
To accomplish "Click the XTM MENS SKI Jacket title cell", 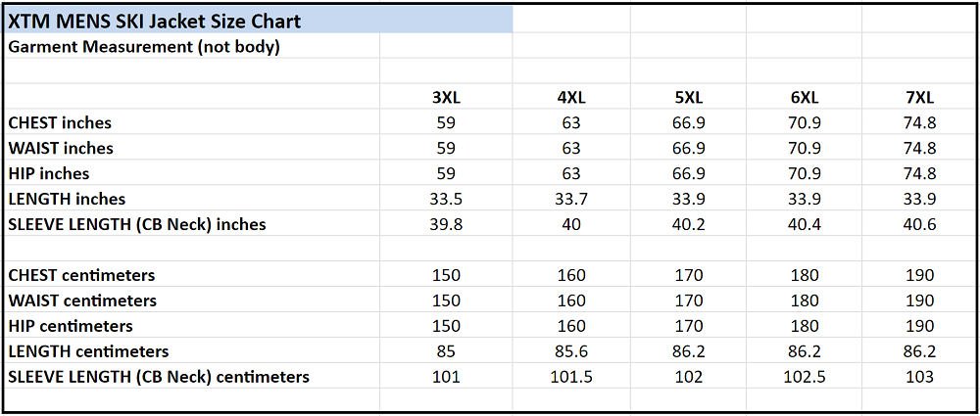I will pos(154,21).
